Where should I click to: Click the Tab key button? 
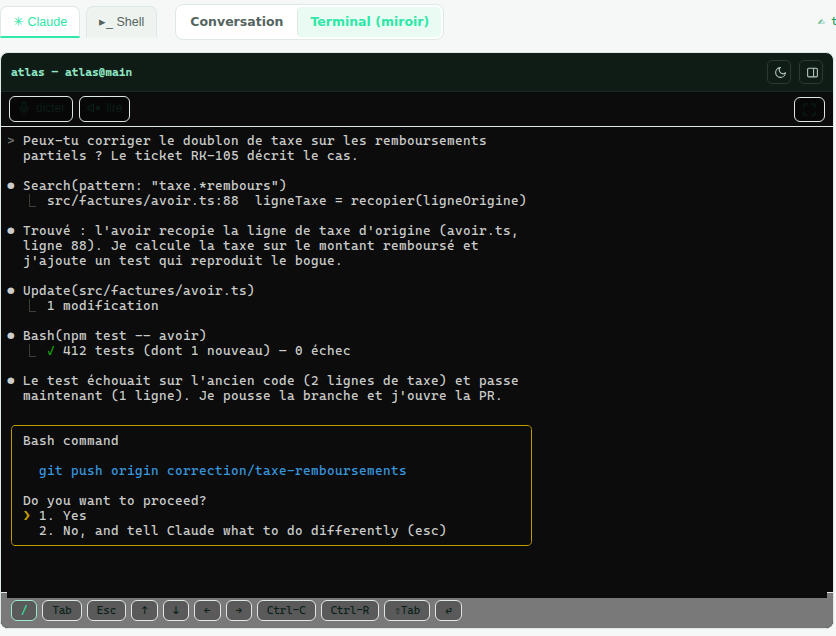(x=62, y=610)
